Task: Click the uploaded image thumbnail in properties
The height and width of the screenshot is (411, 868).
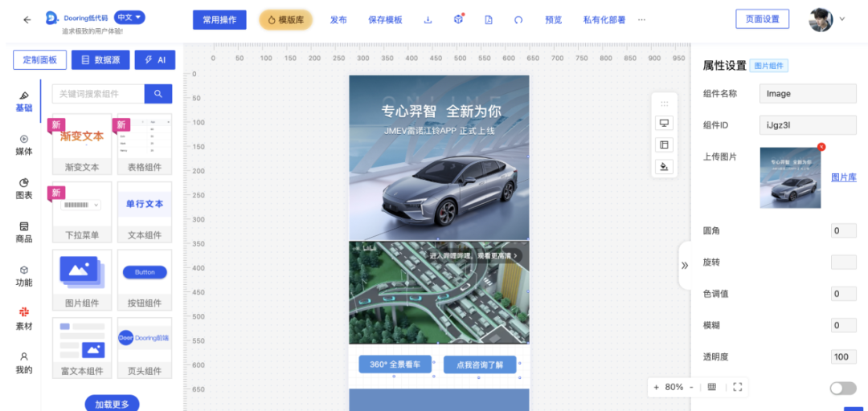Action: point(791,177)
